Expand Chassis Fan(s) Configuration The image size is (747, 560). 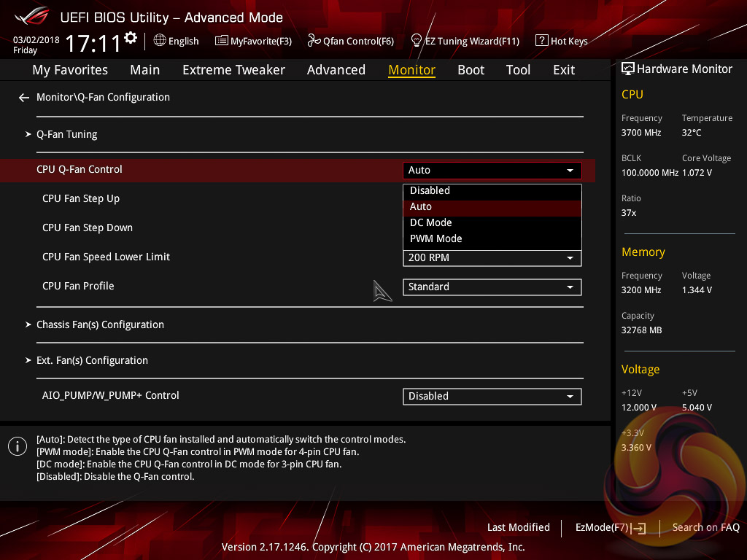[x=99, y=324]
